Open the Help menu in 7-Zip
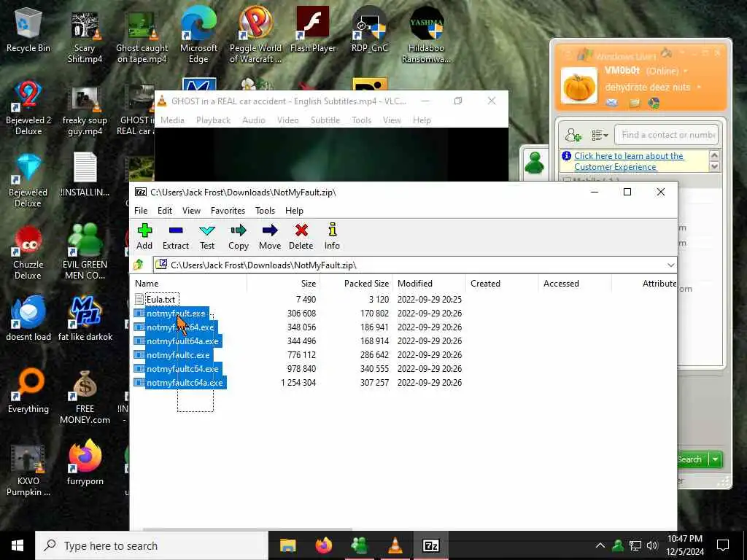The height and width of the screenshot is (560, 747). (x=294, y=211)
